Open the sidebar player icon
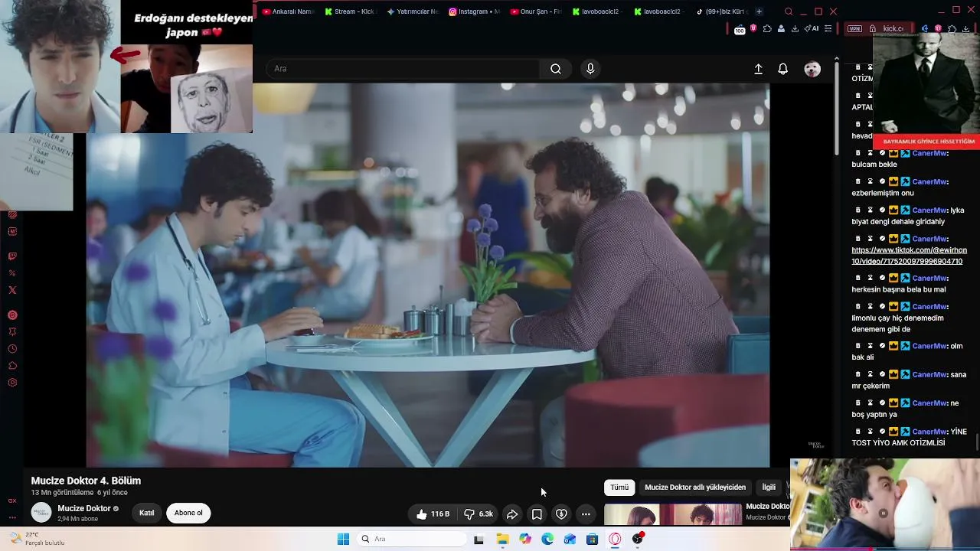The width and height of the screenshot is (980, 551). (12, 315)
